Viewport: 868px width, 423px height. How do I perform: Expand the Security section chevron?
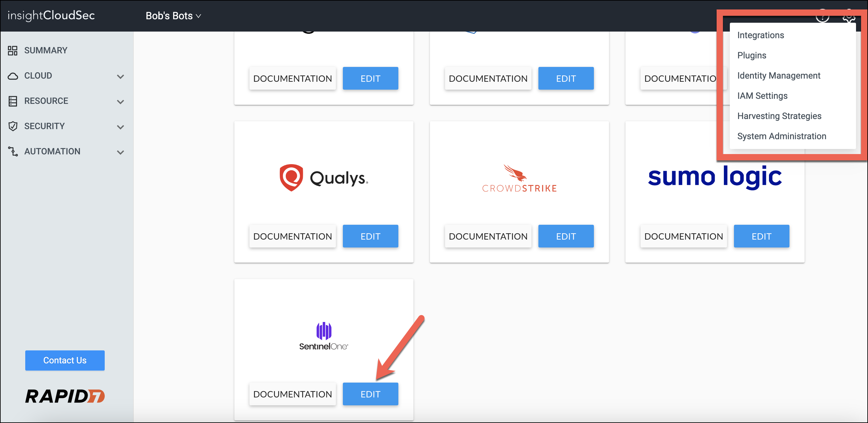(x=120, y=127)
